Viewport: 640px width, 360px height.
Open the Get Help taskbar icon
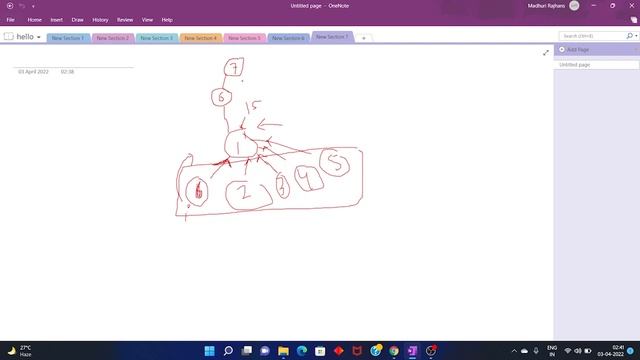[376, 350]
